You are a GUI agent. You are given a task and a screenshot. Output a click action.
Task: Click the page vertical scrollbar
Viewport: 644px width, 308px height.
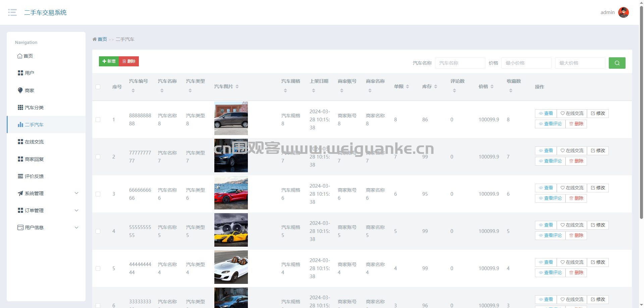tap(641, 112)
